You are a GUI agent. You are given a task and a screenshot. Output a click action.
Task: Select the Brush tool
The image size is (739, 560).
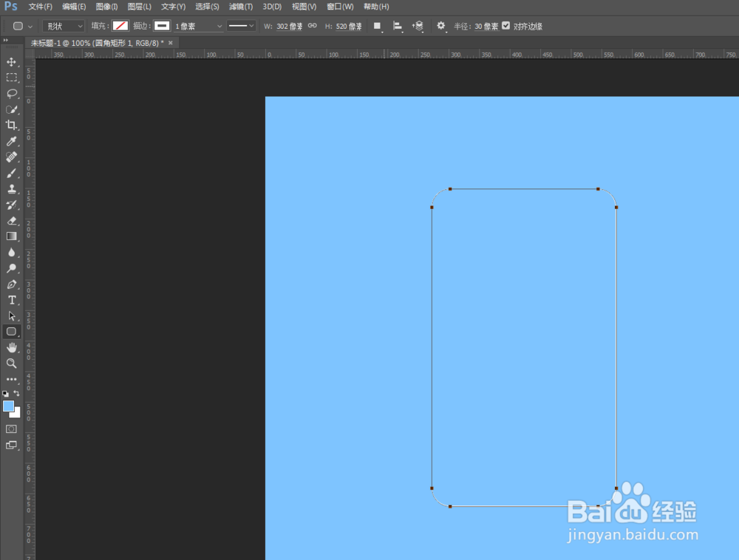[x=11, y=173]
